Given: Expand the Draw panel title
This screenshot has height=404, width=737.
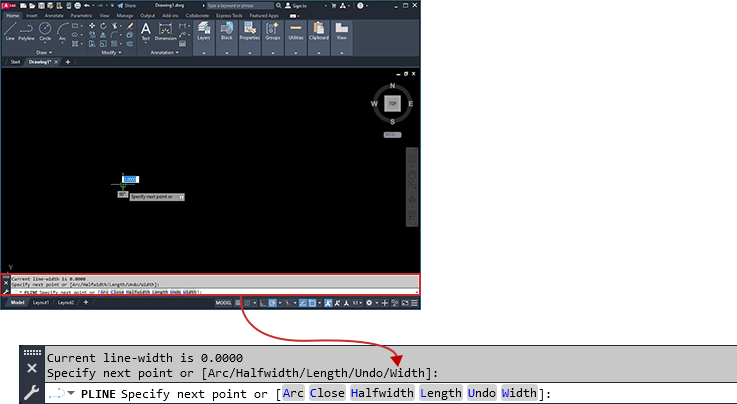Looking at the screenshot, I should pos(45,52).
